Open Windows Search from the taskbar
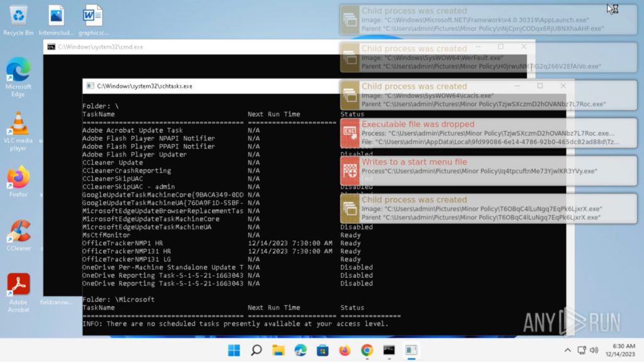 (256, 351)
